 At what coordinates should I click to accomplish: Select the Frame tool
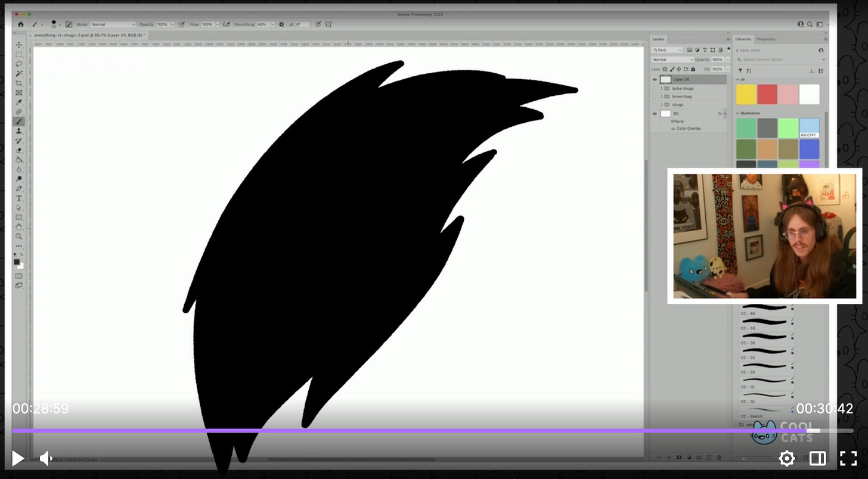pyautogui.click(x=19, y=92)
